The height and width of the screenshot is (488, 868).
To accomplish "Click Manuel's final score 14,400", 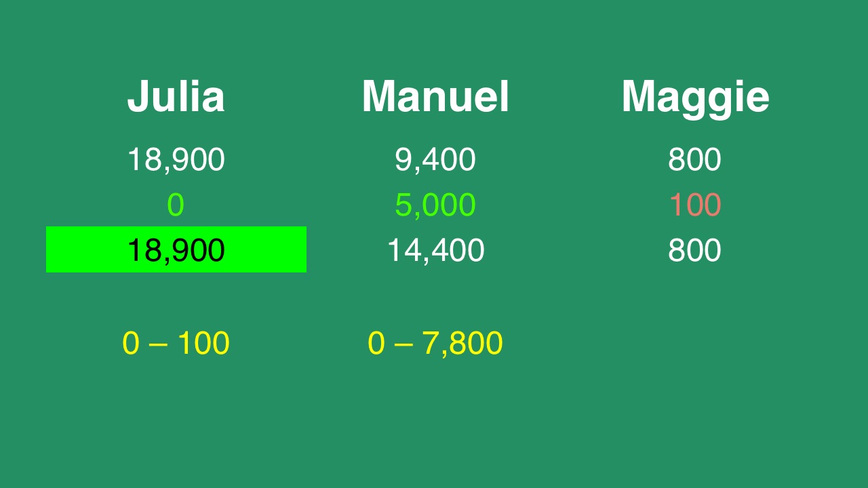I will tap(435, 250).
